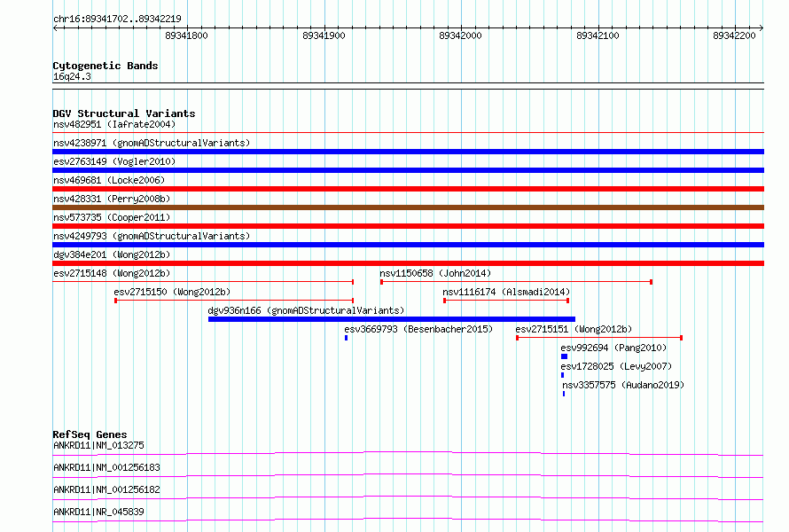Screen dimensions: 789x532
Task: Click esv2715150 (Wong2012b) label
Action: click(172, 292)
